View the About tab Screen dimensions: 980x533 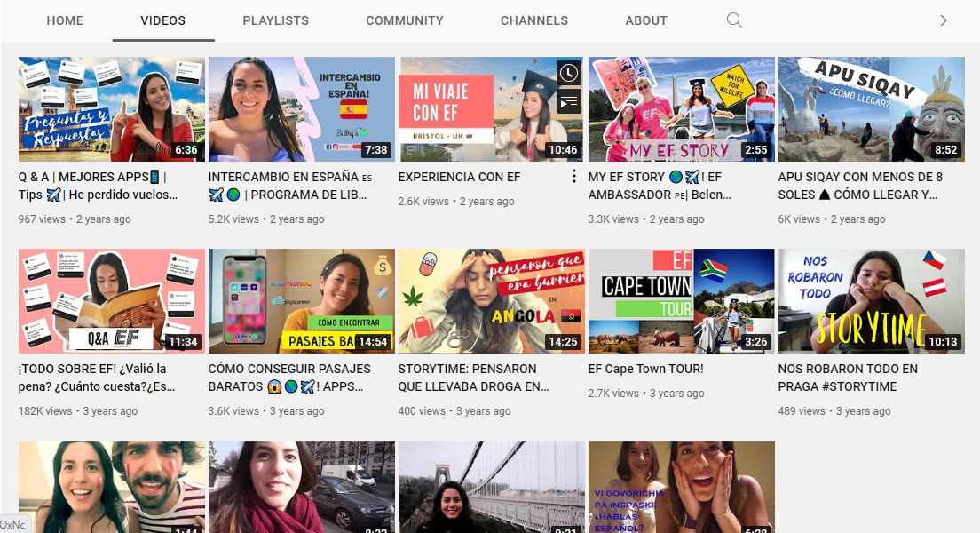click(x=646, y=20)
